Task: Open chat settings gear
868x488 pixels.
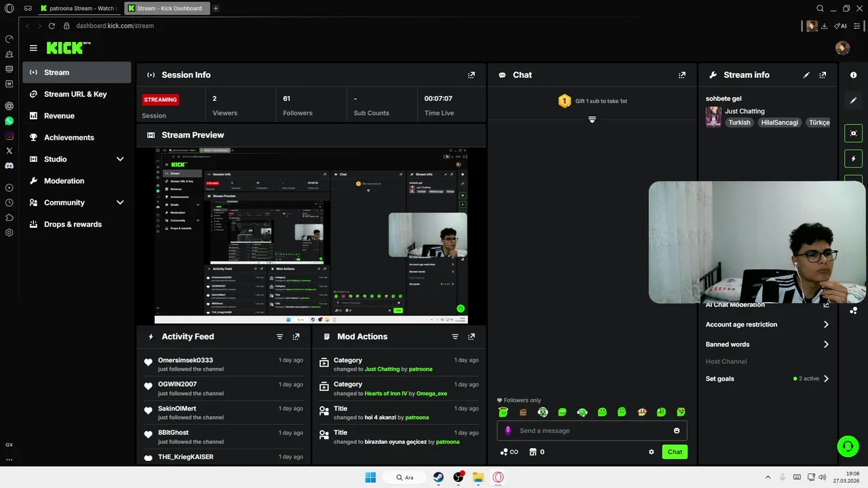Action: point(652,452)
